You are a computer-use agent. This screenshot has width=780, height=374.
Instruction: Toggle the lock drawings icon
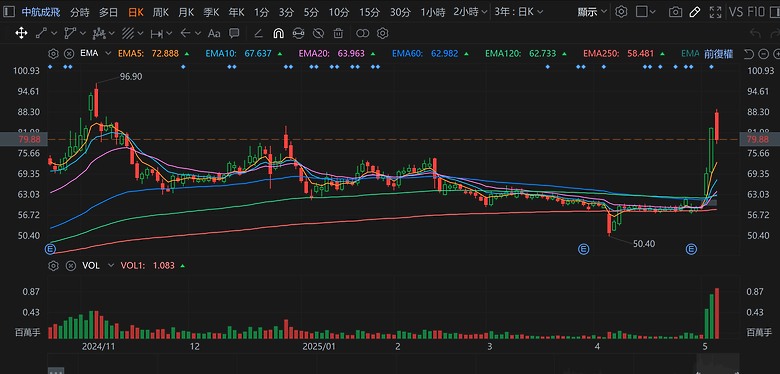tap(298, 33)
